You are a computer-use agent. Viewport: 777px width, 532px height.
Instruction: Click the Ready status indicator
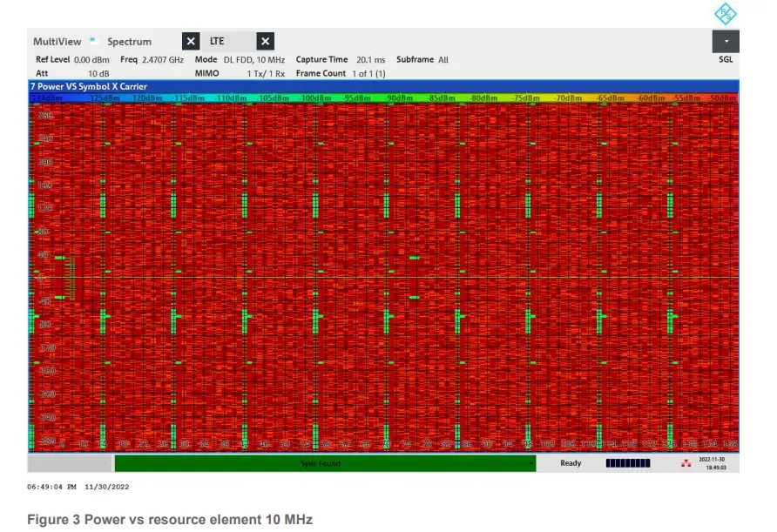click(x=571, y=463)
